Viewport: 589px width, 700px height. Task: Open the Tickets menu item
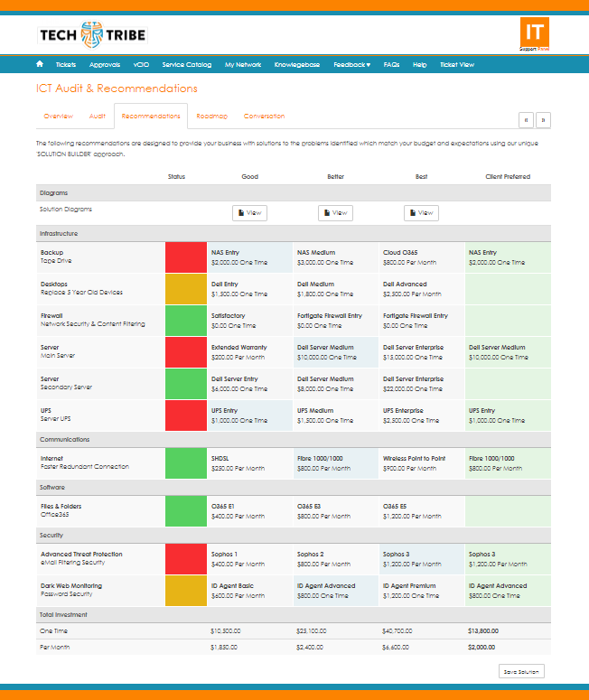pos(66,65)
